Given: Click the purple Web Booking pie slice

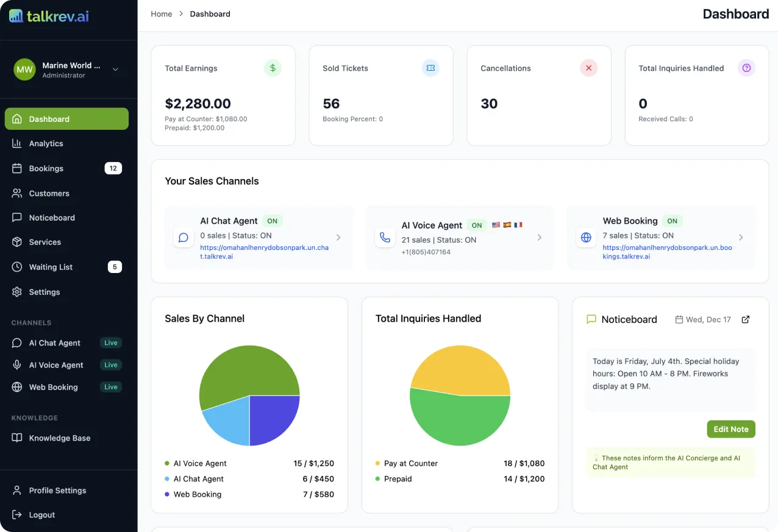Looking at the screenshot, I should [271, 417].
